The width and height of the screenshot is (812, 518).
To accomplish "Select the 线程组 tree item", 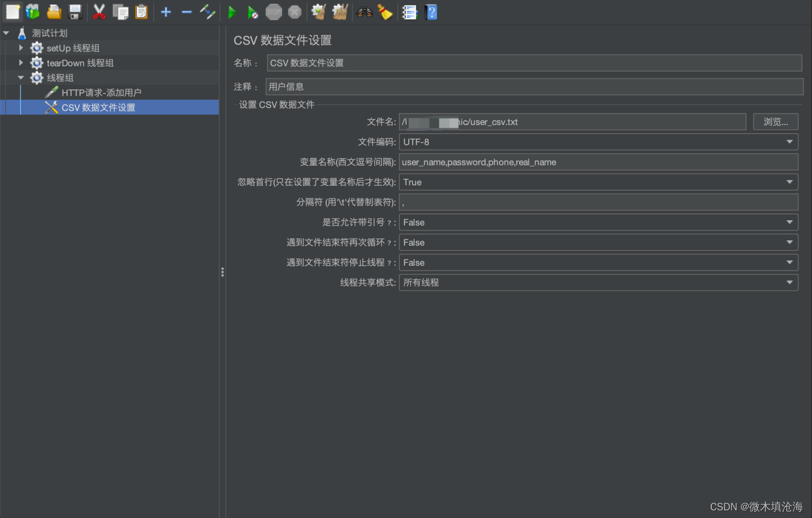I will [60, 78].
